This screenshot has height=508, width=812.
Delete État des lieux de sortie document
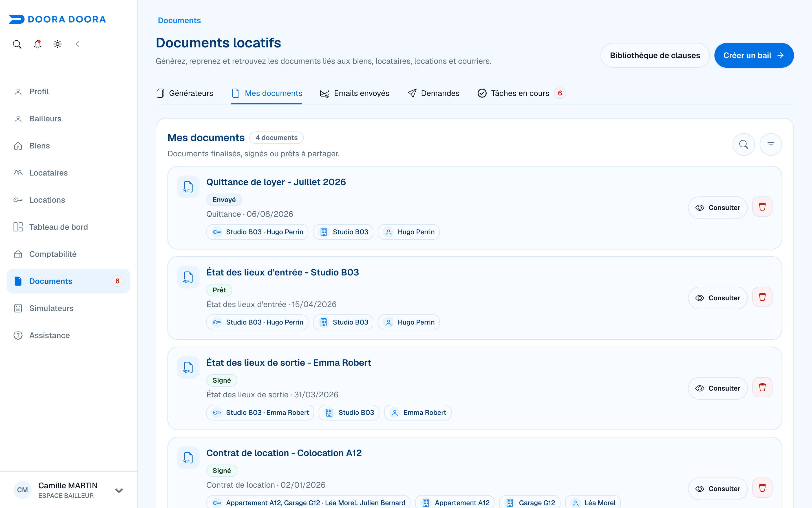coord(762,387)
